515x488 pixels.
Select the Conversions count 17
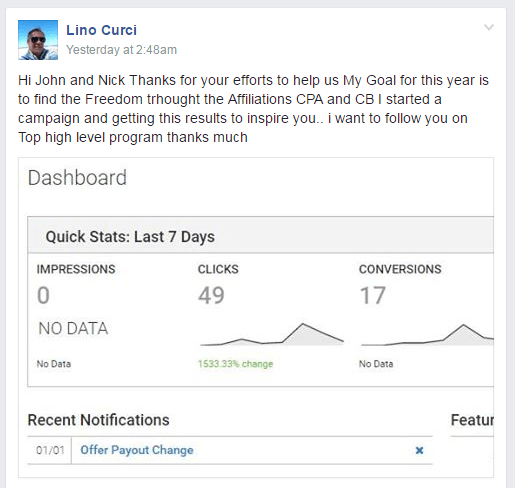tap(372, 295)
